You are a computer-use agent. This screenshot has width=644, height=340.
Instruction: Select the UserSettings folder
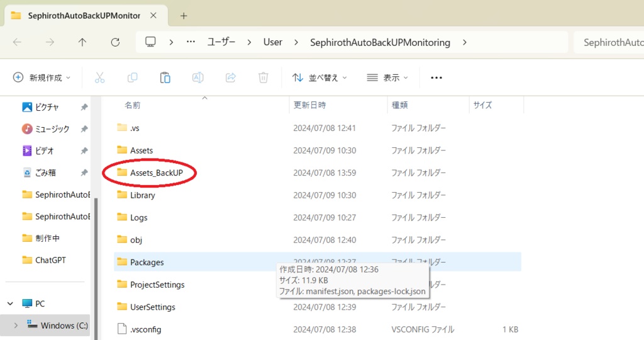[152, 307]
